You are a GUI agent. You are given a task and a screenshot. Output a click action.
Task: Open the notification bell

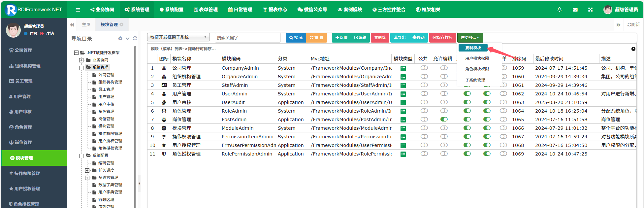pos(560,10)
